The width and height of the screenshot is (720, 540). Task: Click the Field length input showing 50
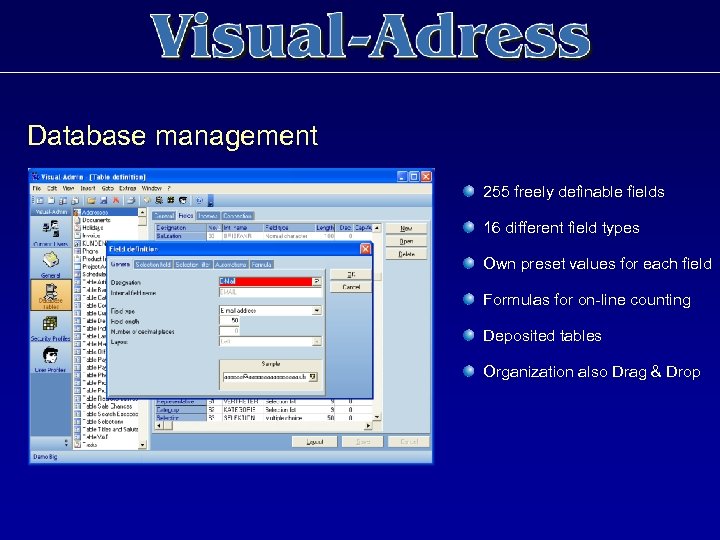coord(229,321)
